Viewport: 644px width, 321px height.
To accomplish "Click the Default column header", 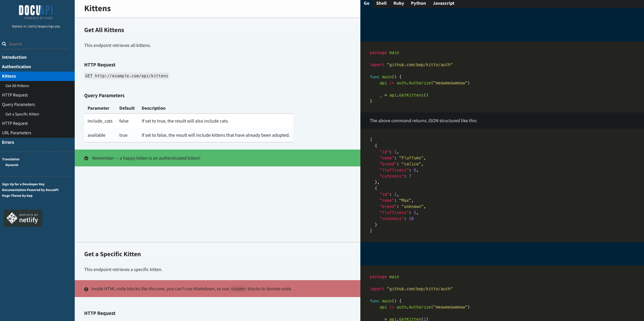I will tap(127, 108).
